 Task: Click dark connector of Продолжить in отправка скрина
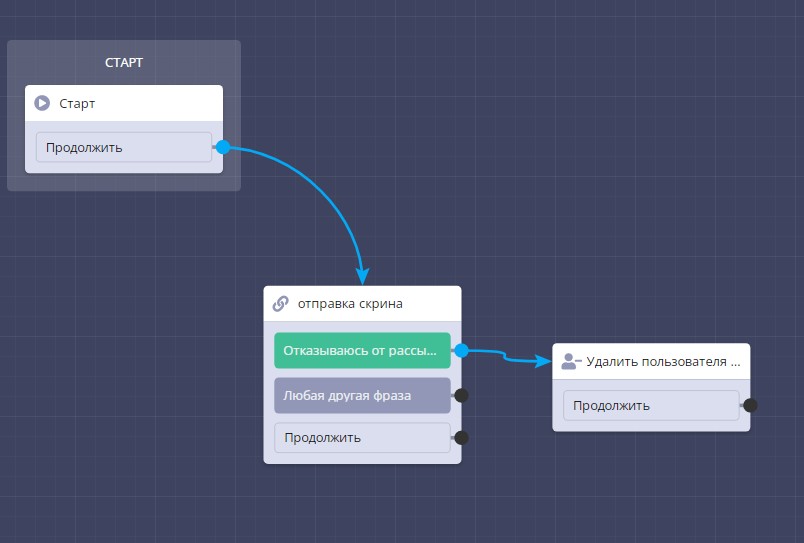tap(461, 437)
